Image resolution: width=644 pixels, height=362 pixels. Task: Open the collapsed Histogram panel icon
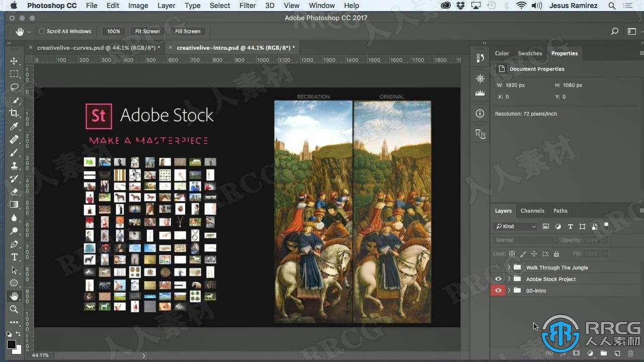click(480, 93)
